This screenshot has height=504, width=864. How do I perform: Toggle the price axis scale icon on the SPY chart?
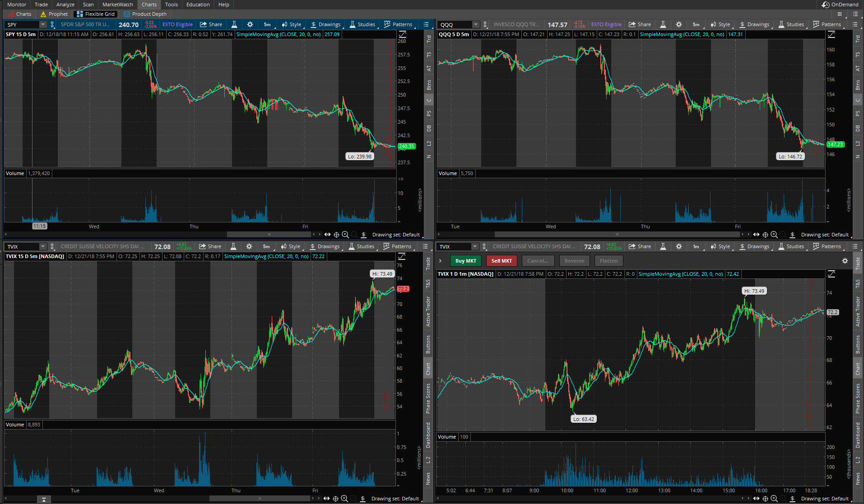(x=403, y=34)
